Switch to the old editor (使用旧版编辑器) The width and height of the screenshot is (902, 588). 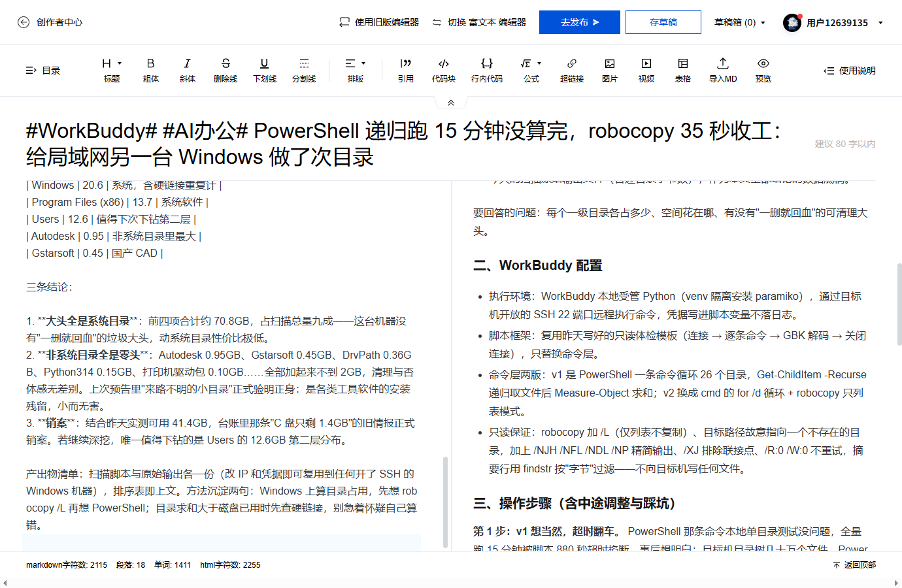point(379,22)
